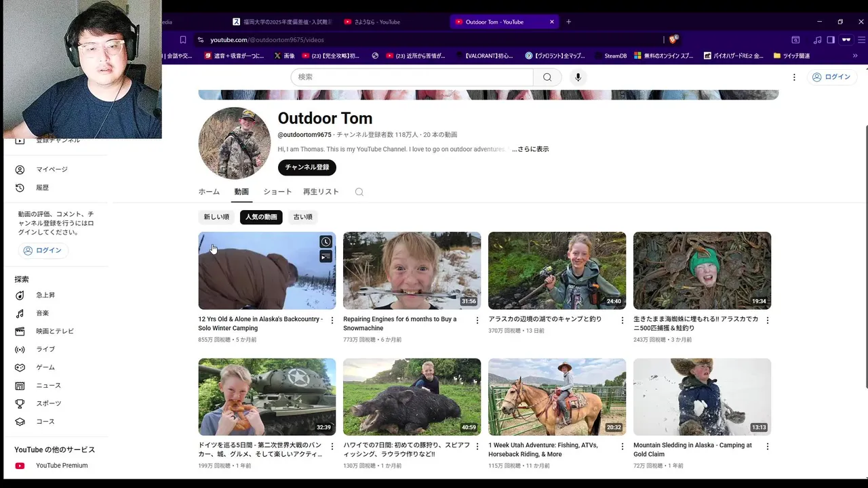Sort videos by 新しい順
Viewport: 868px width, 488px height.
[216, 217]
